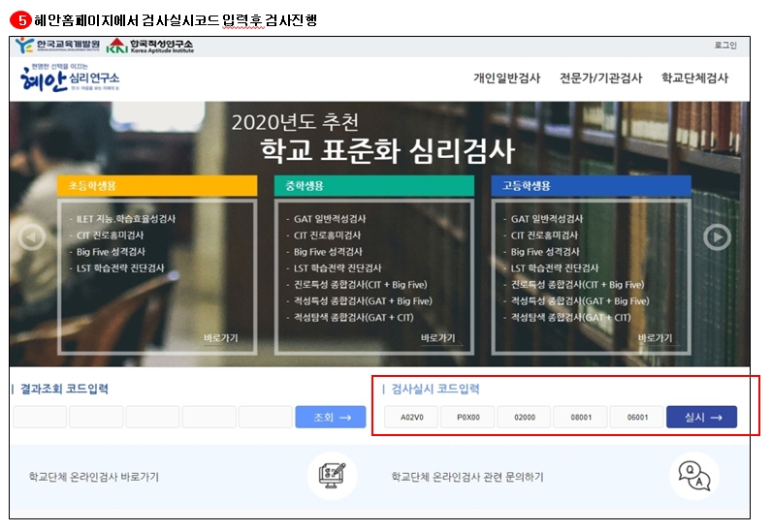Image resolution: width=772 pixels, height=532 pixels.
Task: Click the Q&A inquiry speech bubble icon
Action: click(693, 475)
